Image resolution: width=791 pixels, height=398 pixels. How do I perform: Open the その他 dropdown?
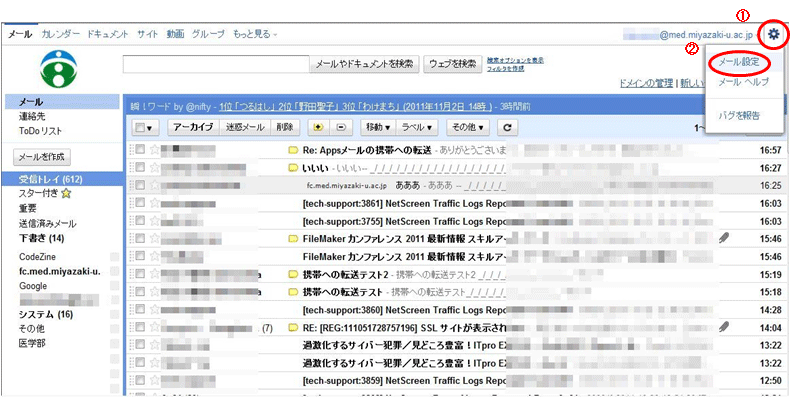pyautogui.click(x=468, y=128)
